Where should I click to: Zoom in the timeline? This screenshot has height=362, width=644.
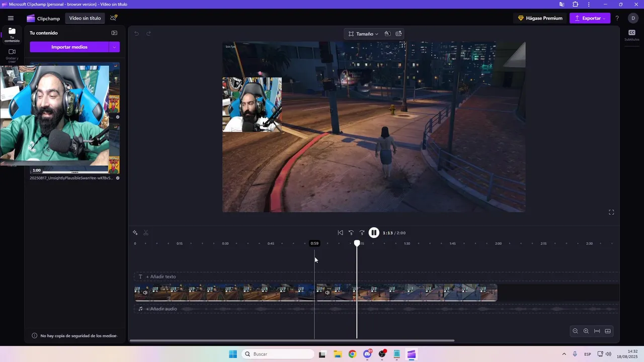586,331
